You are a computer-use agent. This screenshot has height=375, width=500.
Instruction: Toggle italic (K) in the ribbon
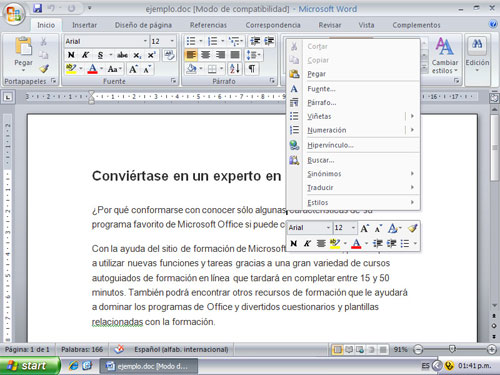pyautogui.click(x=85, y=55)
